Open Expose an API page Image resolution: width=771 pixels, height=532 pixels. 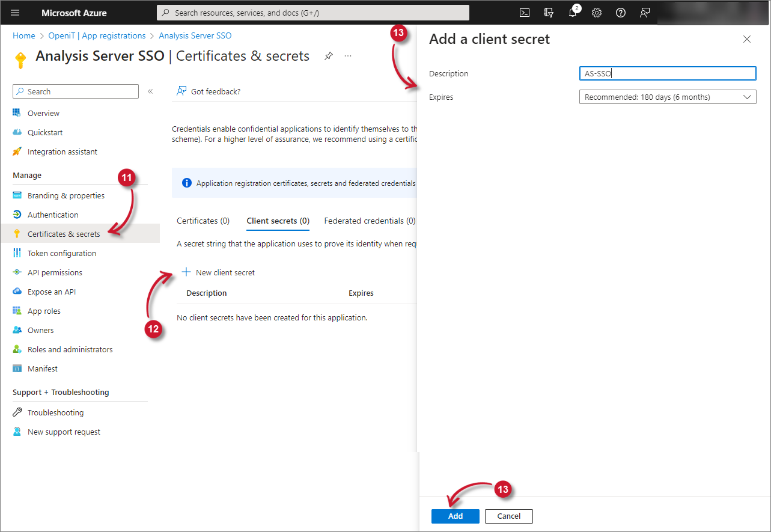[x=52, y=292]
